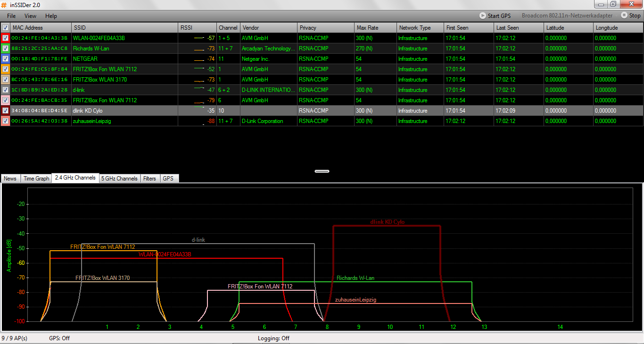Sort by the Channel column header
The height and width of the screenshot is (344, 644).
coord(228,28)
